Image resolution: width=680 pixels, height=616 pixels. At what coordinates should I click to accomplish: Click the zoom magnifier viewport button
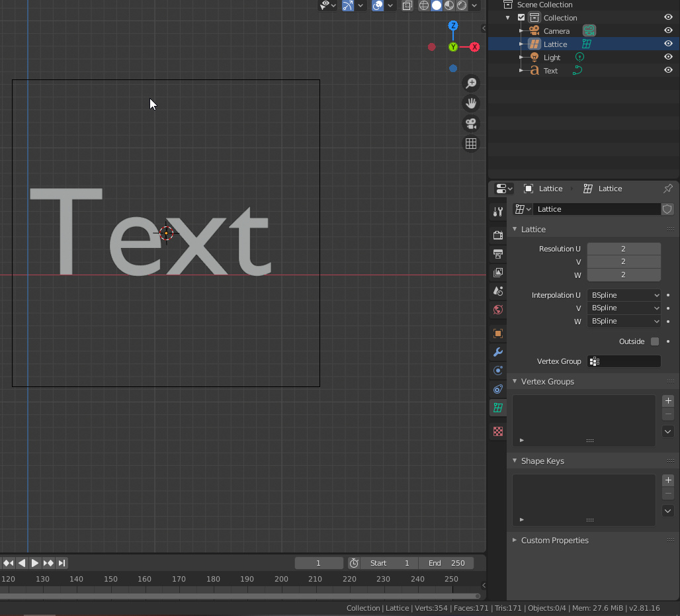coord(471,83)
